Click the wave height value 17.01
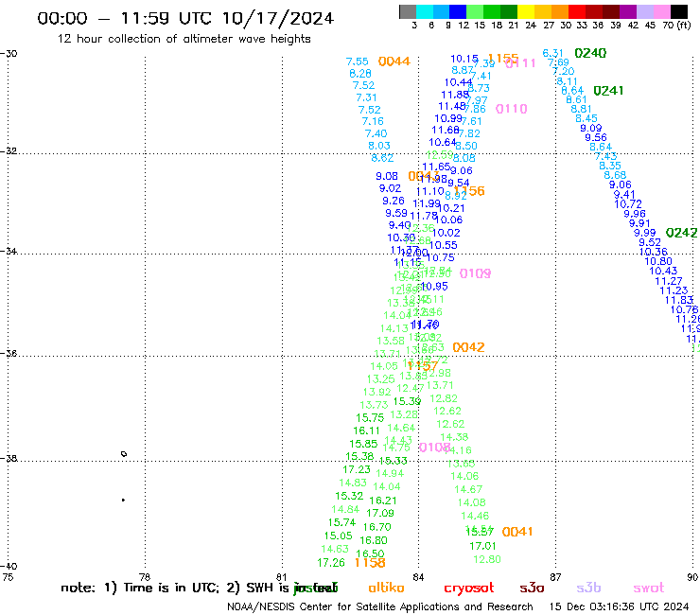The width and height of the screenshot is (700, 615). 482,546
